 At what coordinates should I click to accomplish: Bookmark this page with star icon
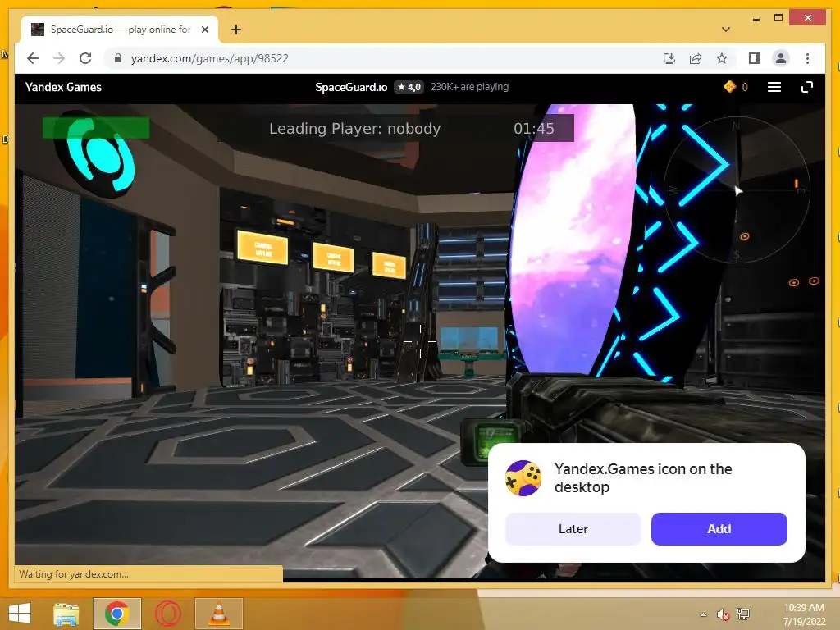pos(722,58)
